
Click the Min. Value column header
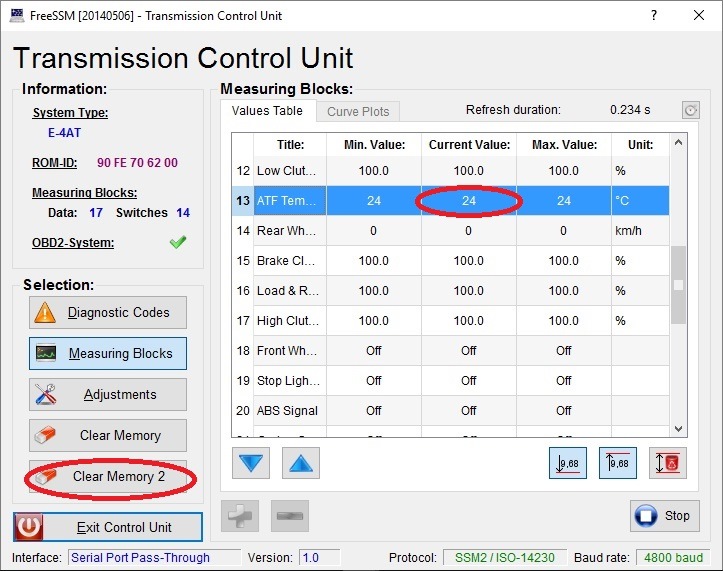(374, 145)
